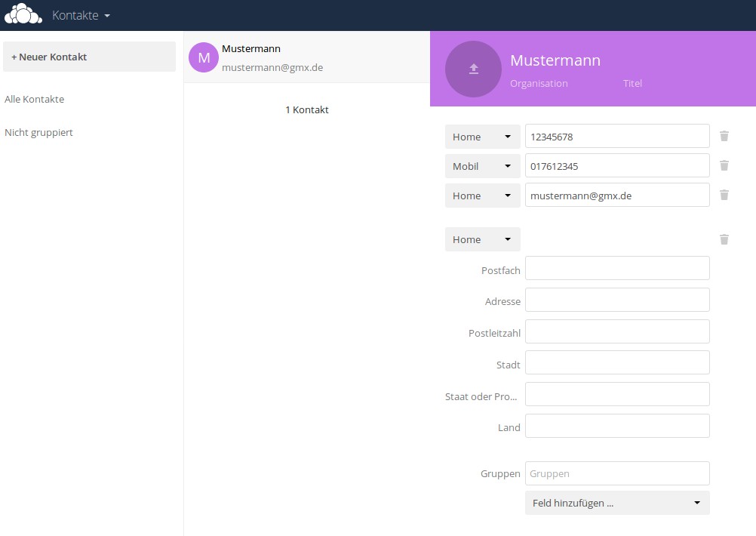The width and height of the screenshot is (756, 536).
Task: Open the Kontakte app menu
Action: (81, 15)
